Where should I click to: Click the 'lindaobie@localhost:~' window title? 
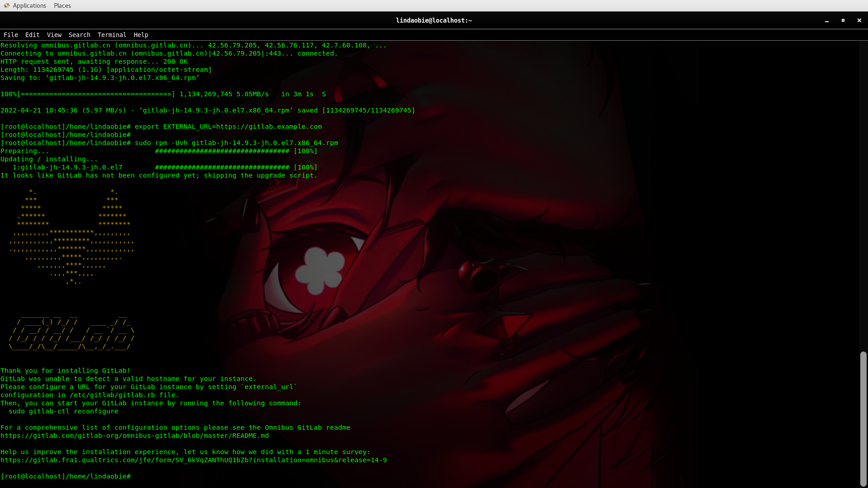tap(434, 20)
